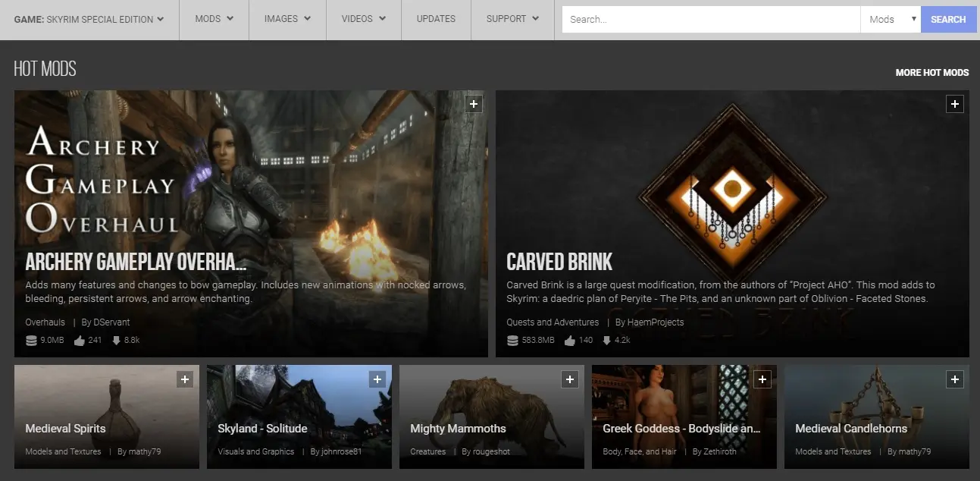This screenshot has width=980, height=481.
Task: Expand the Support menu
Action: (x=513, y=19)
